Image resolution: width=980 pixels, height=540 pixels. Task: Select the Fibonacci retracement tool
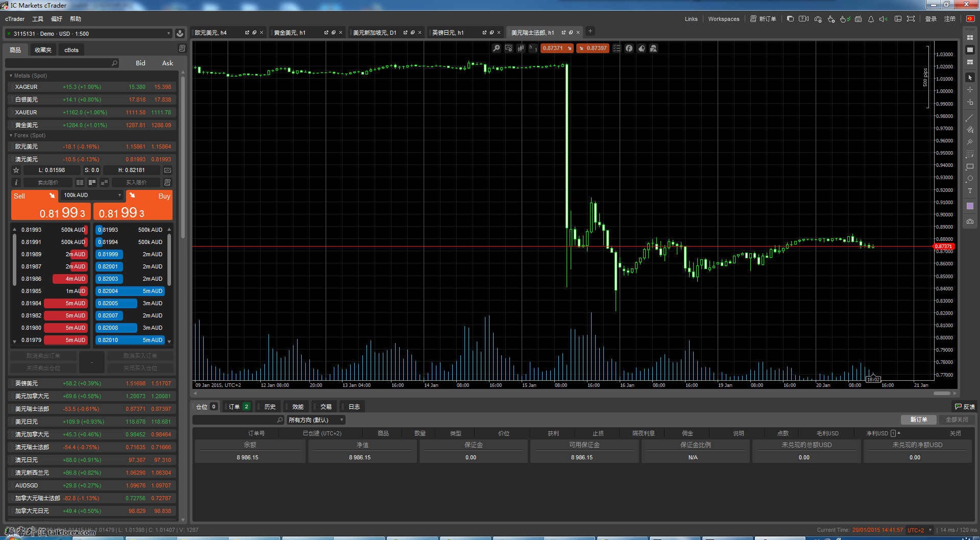(970, 154)
